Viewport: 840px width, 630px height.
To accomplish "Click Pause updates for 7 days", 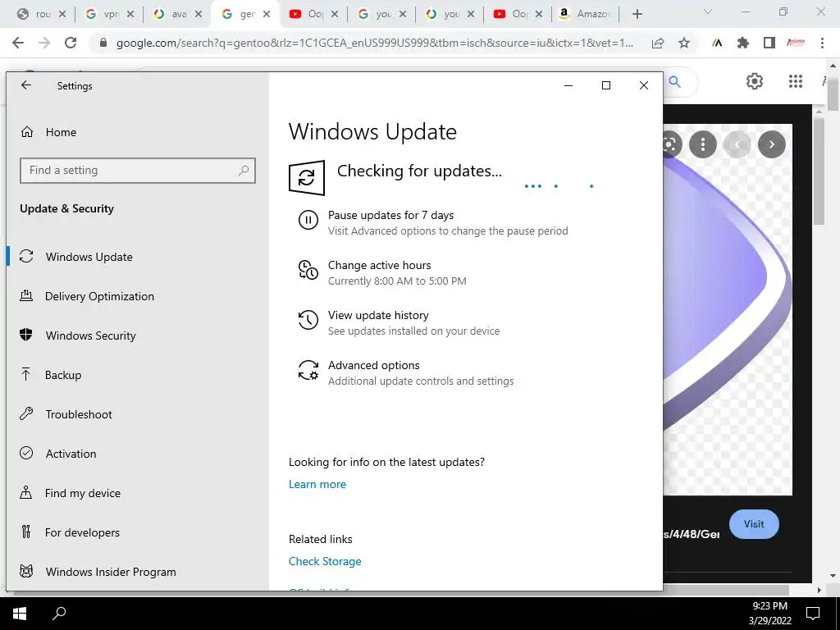I will tap(390, 216).
